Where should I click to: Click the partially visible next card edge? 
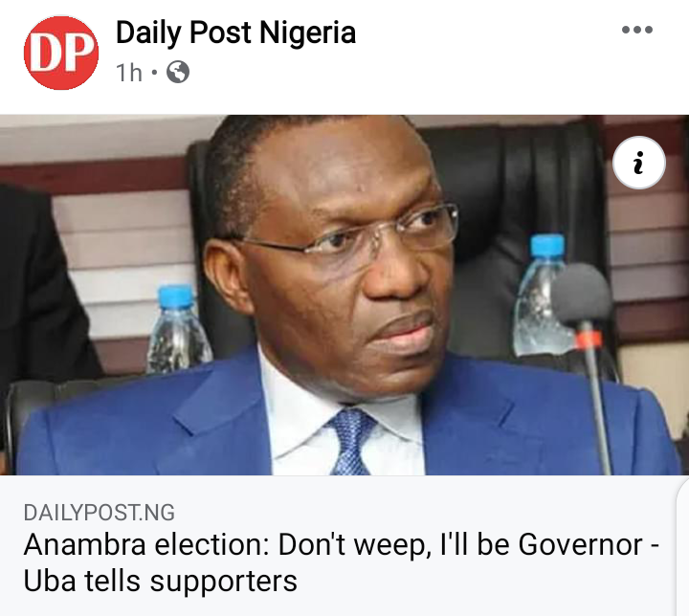coord(683,547)
